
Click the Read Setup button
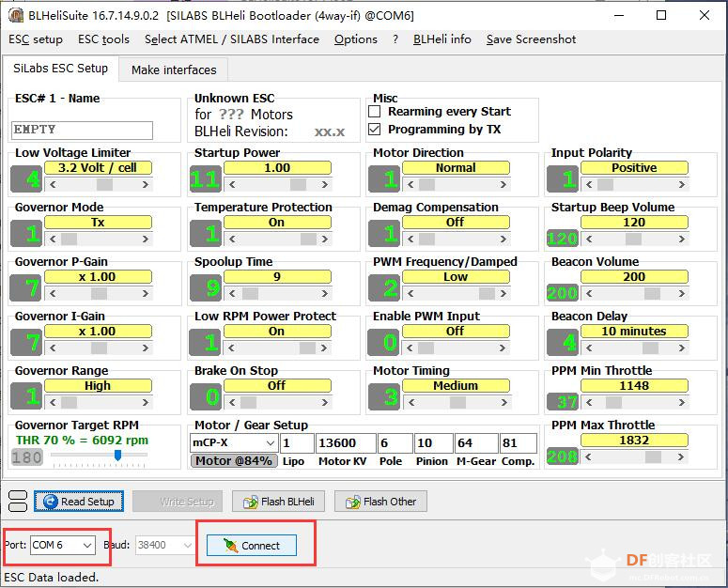point(79,502)
